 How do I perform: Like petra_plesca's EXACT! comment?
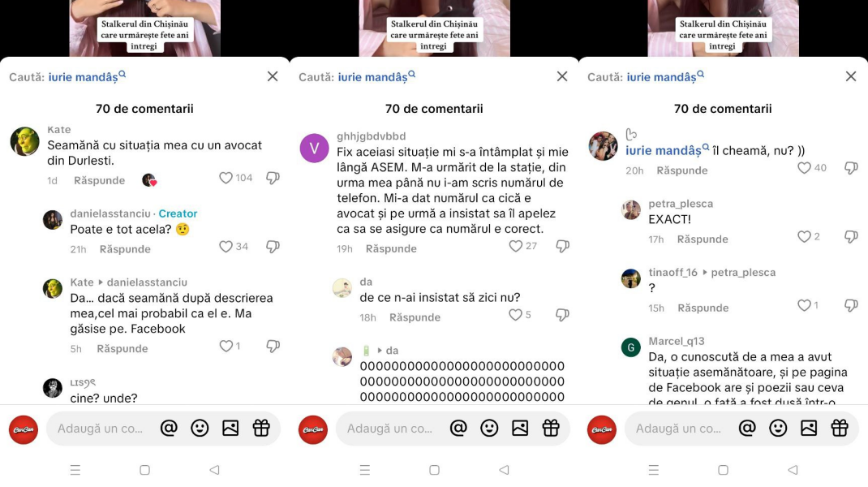pyautogui.click(x=805, y=236)
